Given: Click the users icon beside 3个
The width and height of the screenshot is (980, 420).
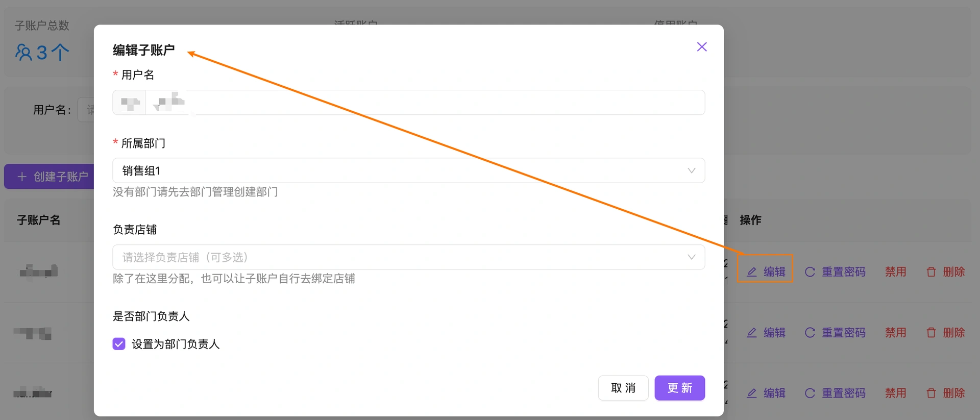Looking at the screenshot, I should click(x=23, y=52).
